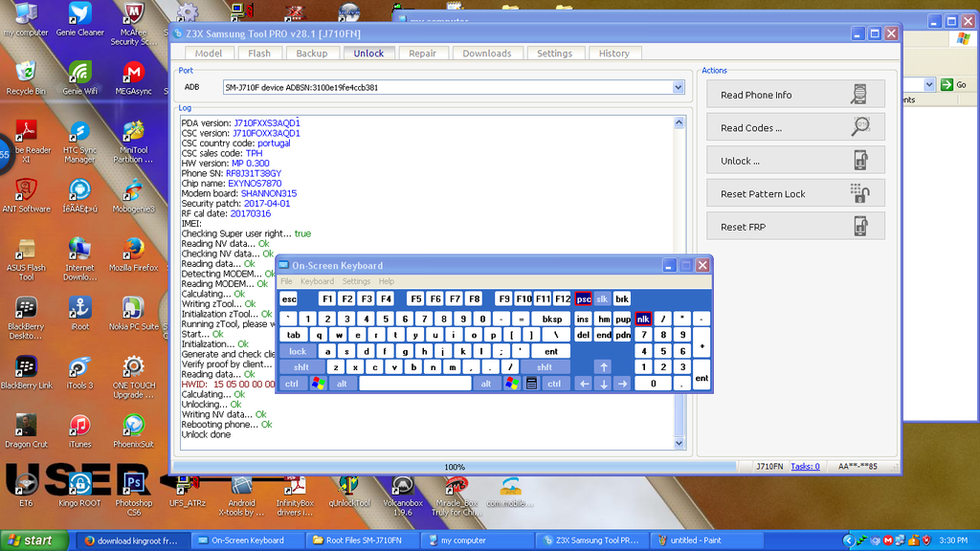Switch to the Downloads tab
The image size is (980, 551).
tap(487, 54)
